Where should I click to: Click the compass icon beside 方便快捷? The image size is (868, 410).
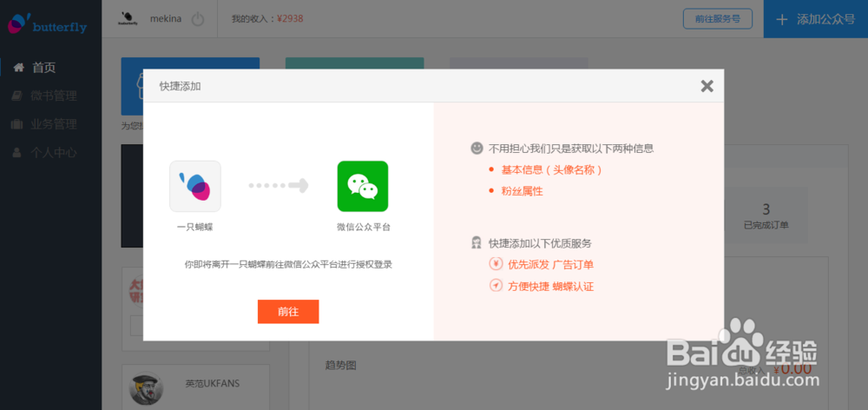(496, 286)
